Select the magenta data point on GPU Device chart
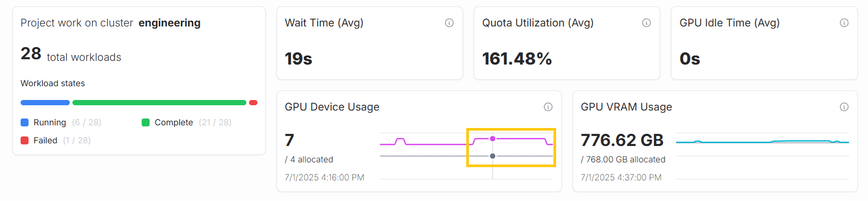 tap(493, 139)
